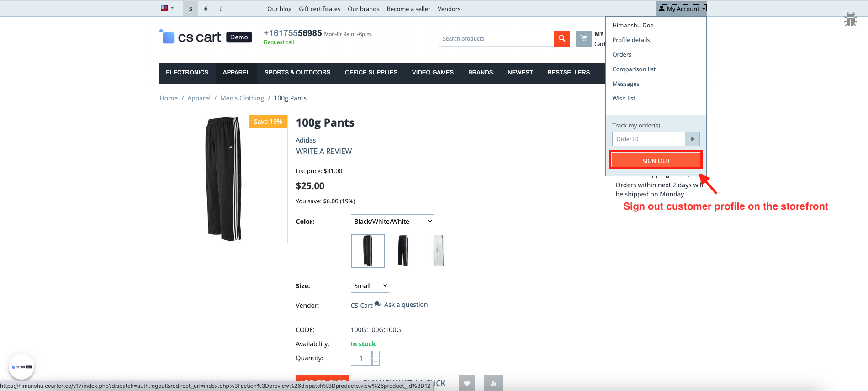Submit Order ID with arrow button
868x391 pixels.
click(693, 139)
